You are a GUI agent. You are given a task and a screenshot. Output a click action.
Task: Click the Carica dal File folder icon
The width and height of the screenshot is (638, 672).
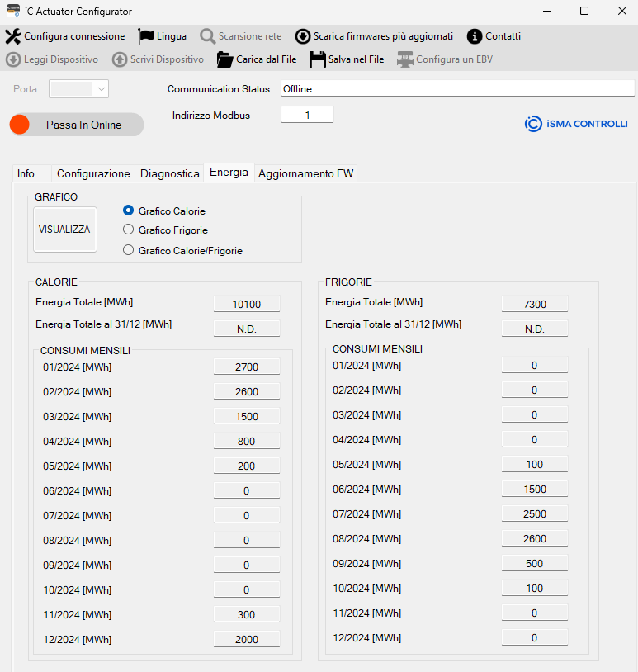[x=224, y=59]
